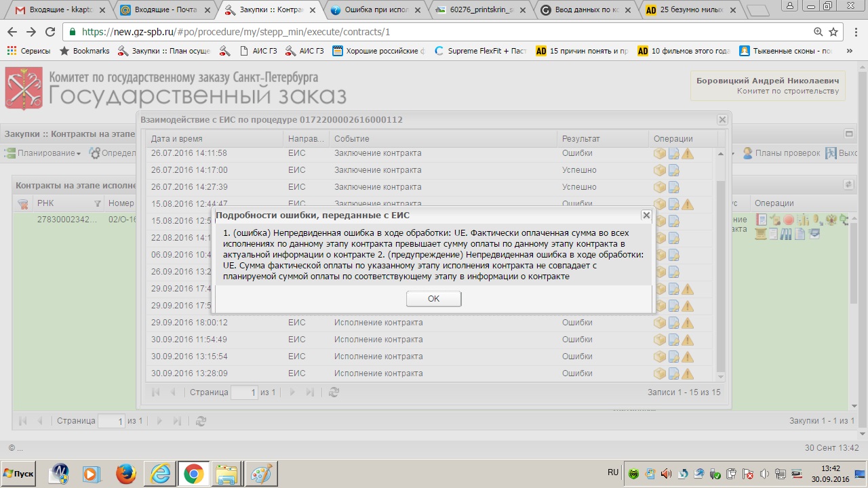Open warning icon in row 29.09.2016 18:00:12
This screenshot has height=488, width=868.
click(688, 323)
